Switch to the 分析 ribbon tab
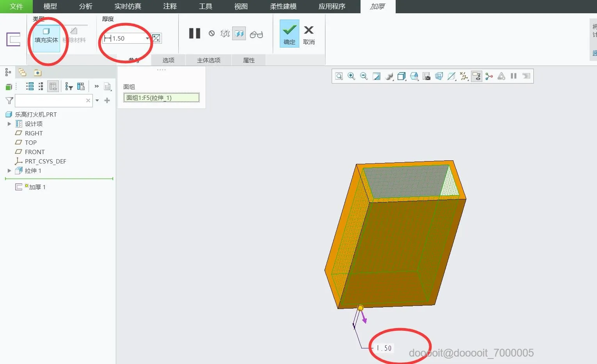Image resolution: width=597 pixels, height=364 pixels. [x=86, y=7]
